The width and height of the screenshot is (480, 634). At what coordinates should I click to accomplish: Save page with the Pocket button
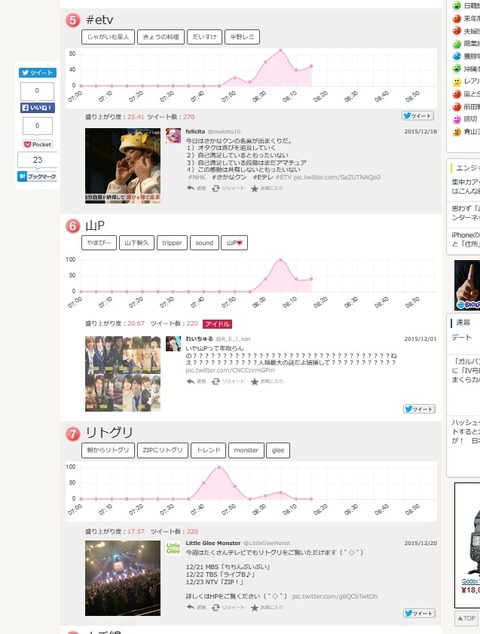coord(38,144)
